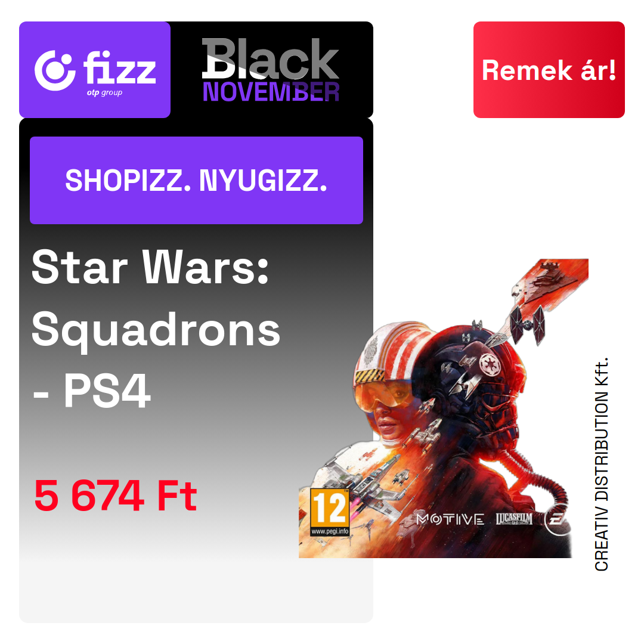Click the CREATIV DISTRIBUTION Kft. vertical text
Image resolution: width=644 pixels, height=644 pixels.
pos(601,465)
